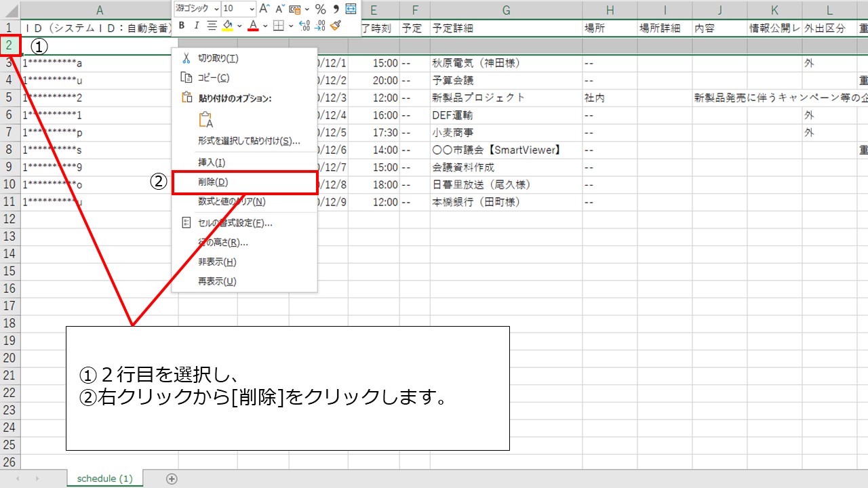Screen dimensions: 868x488
Task: Click the merge and center icon
Action: [x=351, y=9]
